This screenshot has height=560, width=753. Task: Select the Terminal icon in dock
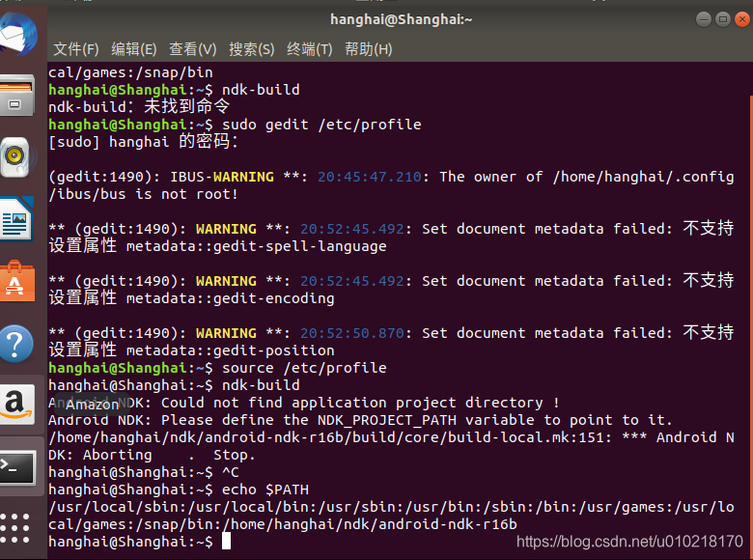(x=17, y=466)
